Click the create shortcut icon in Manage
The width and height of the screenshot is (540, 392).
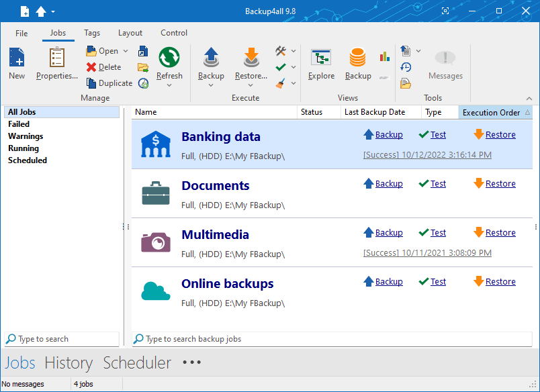(143, 51)
